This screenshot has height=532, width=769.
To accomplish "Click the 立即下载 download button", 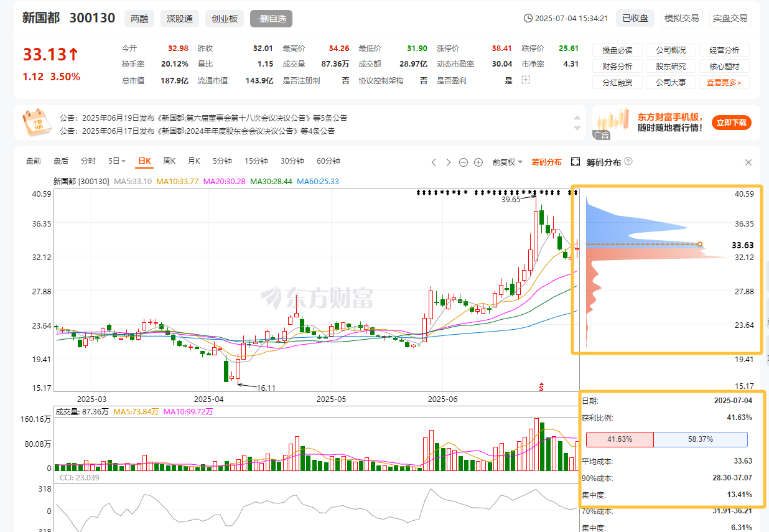I will [x=732, y=123].
